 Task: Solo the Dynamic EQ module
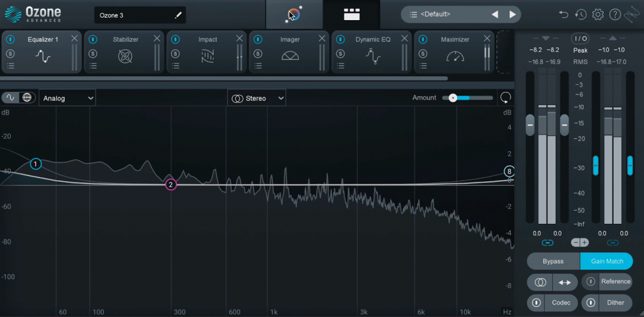pyautogui.click(x=340, y=54)
